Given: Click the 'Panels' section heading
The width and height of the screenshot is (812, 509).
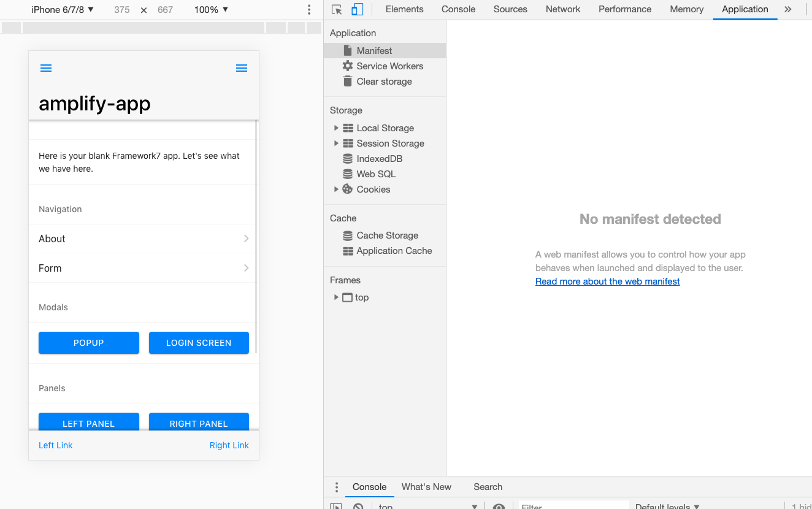Looking at the screenshot, I should [52, 388].
